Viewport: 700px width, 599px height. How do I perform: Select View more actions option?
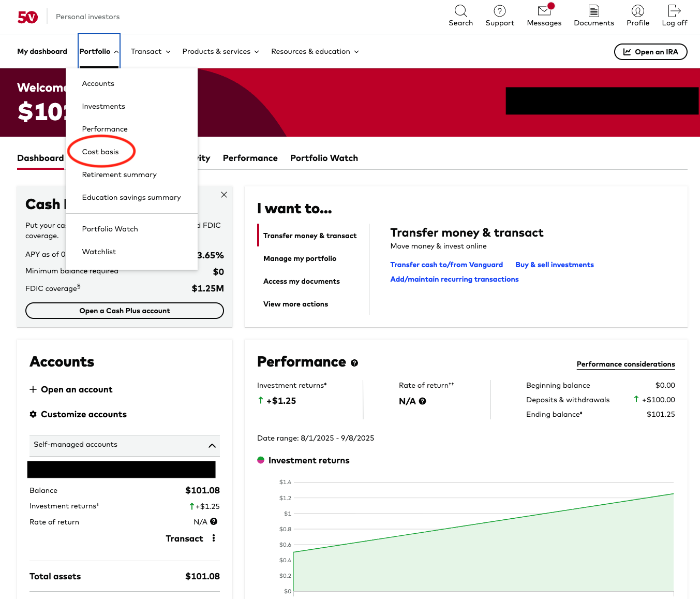click(295, 304)
